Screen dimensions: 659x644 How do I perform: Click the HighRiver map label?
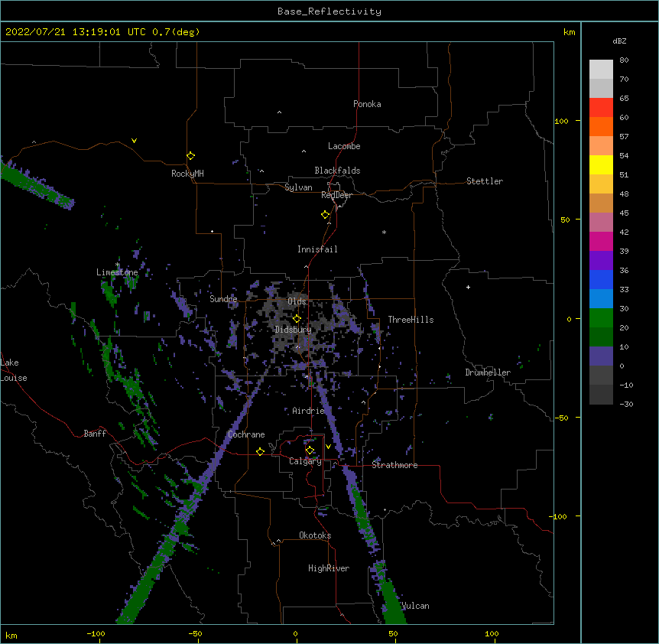pos(329,568)
